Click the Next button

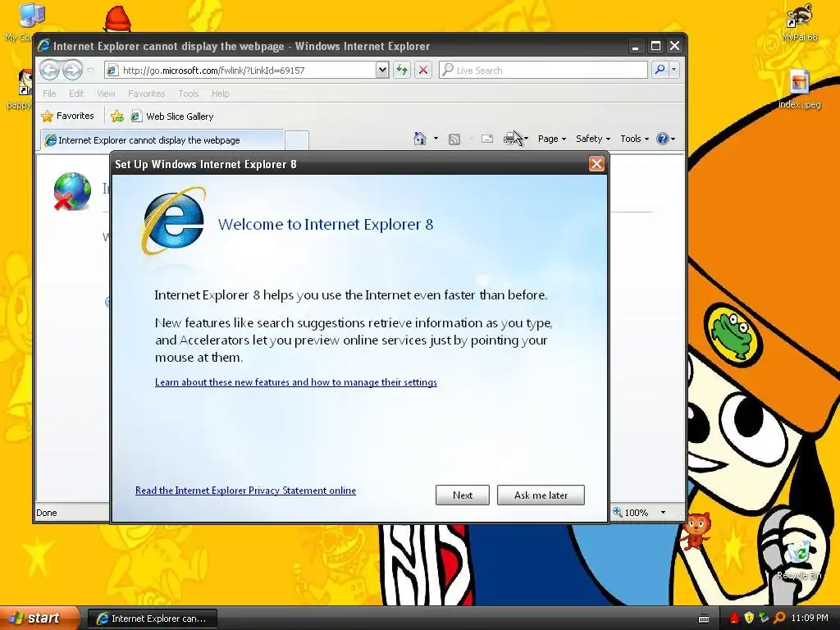pos(463,495)
